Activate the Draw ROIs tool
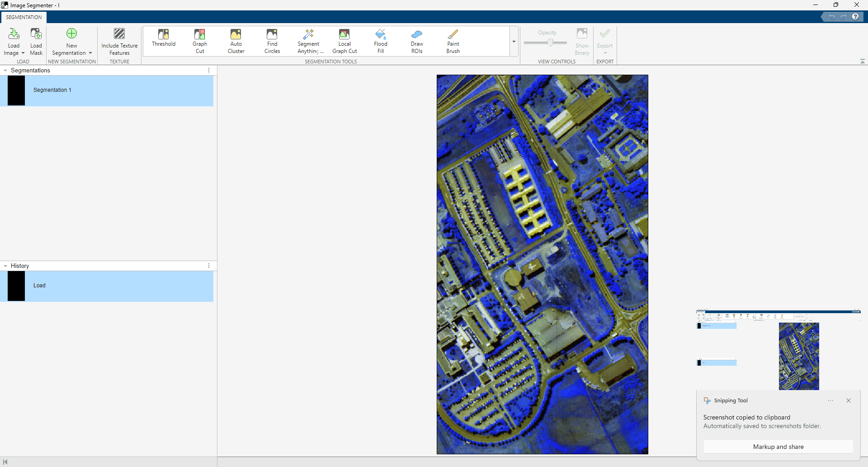Image resolution: width=868 pixels, height=467 pixels. [416, 41]
